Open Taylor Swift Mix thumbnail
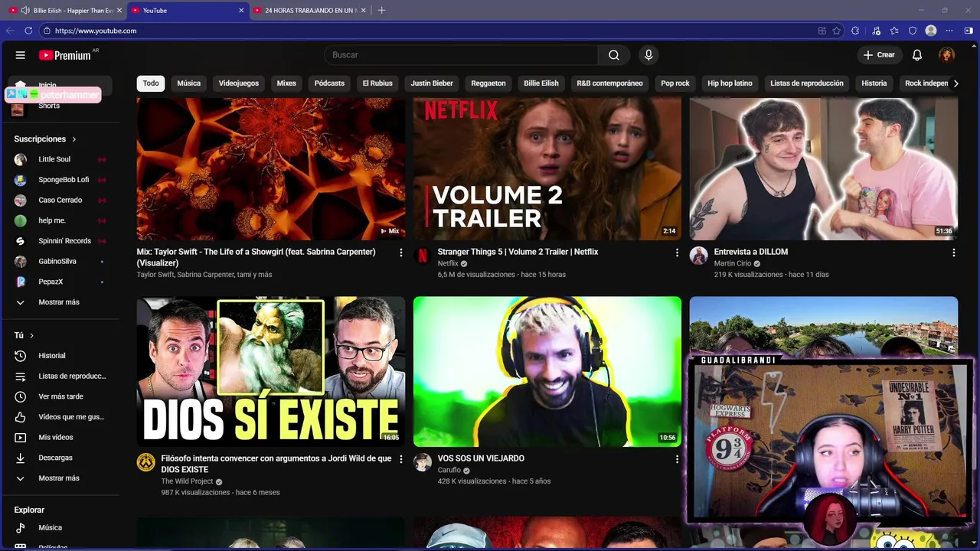Image resolution: width=980 pixels, height=551 pixels. click(x=271, y=168)
